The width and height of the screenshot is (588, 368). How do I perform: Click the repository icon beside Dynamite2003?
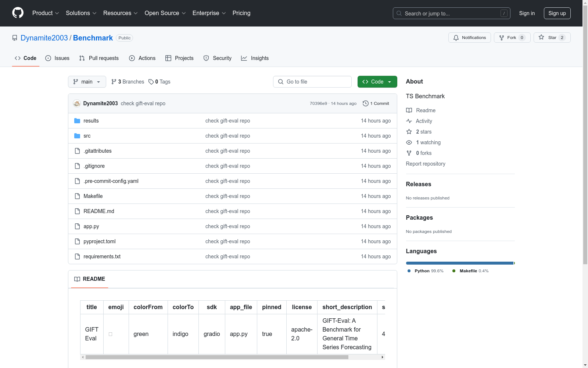click(15, 38)
